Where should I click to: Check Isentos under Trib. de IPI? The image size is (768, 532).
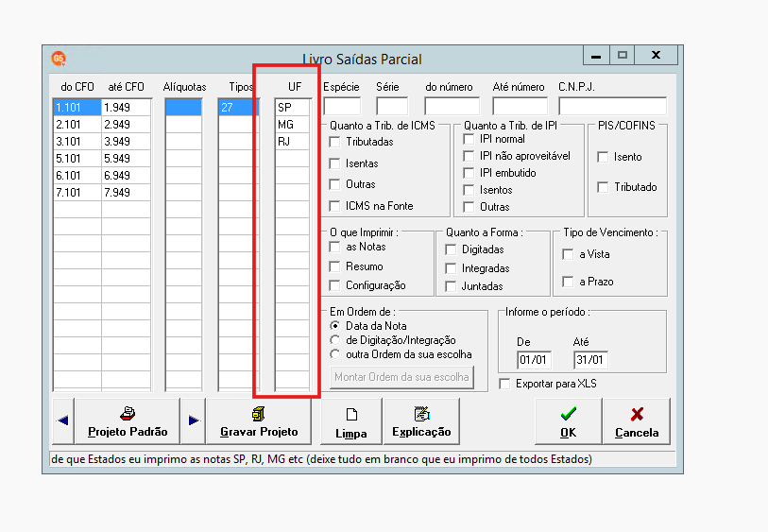coord(469,190)
